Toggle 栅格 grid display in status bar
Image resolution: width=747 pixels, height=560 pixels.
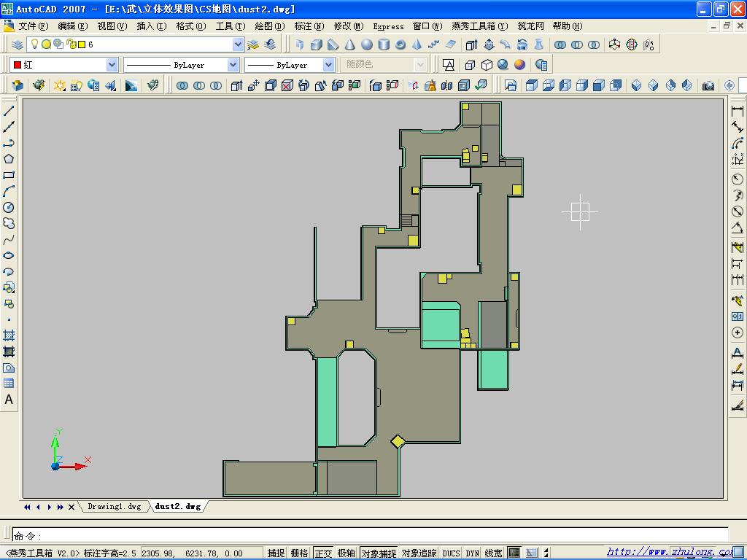(300, 553)
